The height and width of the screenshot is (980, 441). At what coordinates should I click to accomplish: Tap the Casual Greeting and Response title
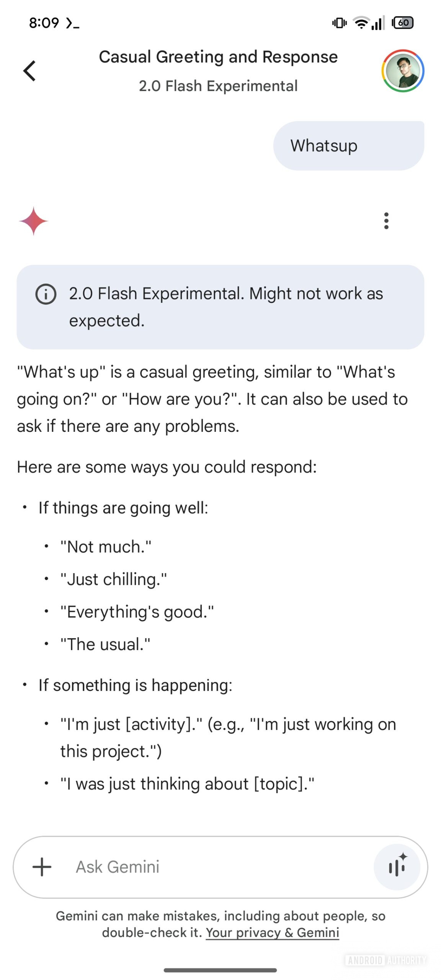pos(218,57)
